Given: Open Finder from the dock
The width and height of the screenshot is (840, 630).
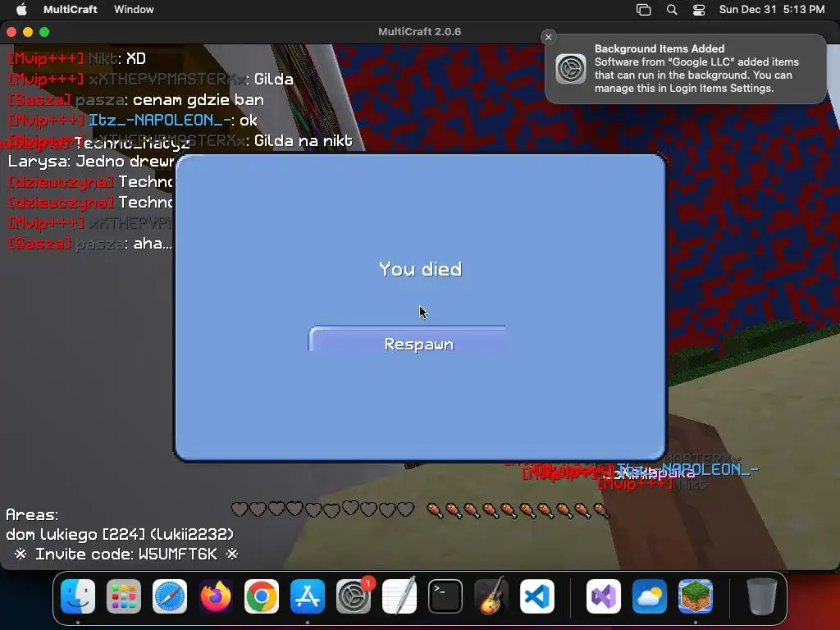Looking at the screenshot, I should point(78,596).
